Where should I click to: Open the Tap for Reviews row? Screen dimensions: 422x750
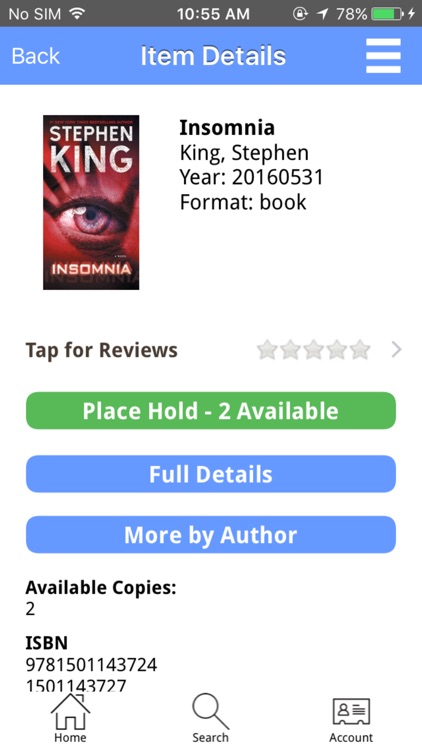[x=211, y=350]
